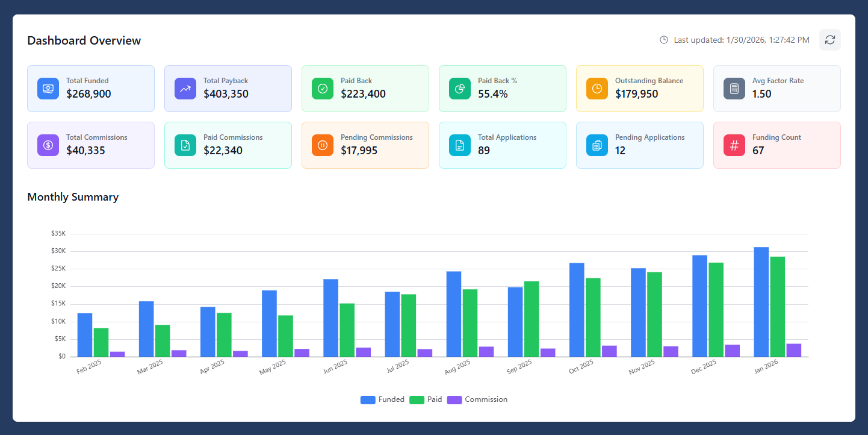The height and width of the screenshot is (435, 868).
Task: Click the Avg Factor Rate calculator icon
Action: (734, 88)
